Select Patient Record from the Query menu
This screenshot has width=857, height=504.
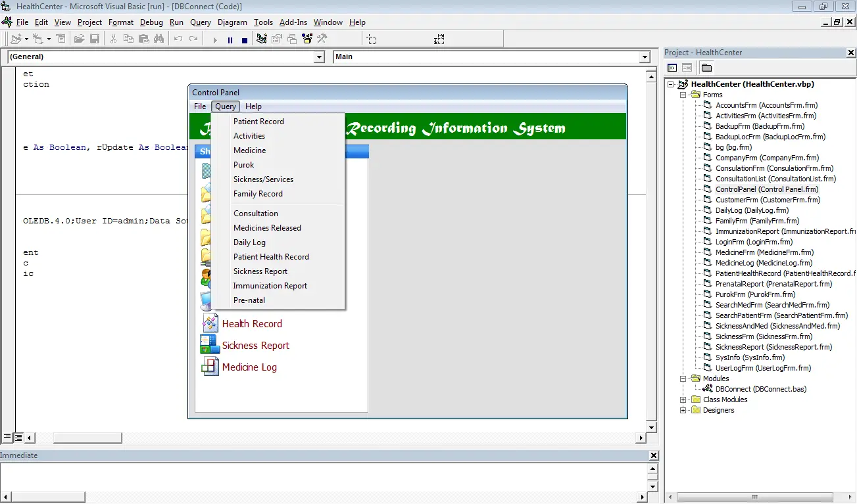click(278, 122)
